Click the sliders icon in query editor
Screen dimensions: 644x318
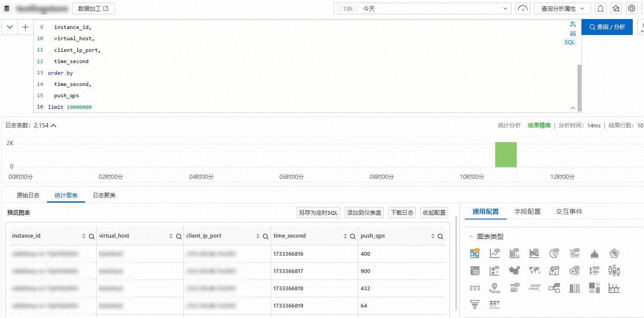point(573,33)
